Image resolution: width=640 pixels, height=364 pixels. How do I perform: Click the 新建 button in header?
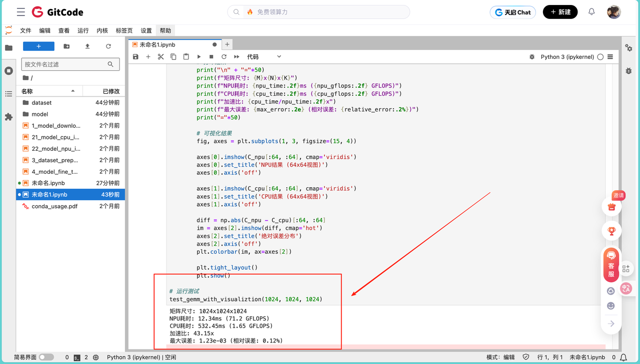[560, 12]
